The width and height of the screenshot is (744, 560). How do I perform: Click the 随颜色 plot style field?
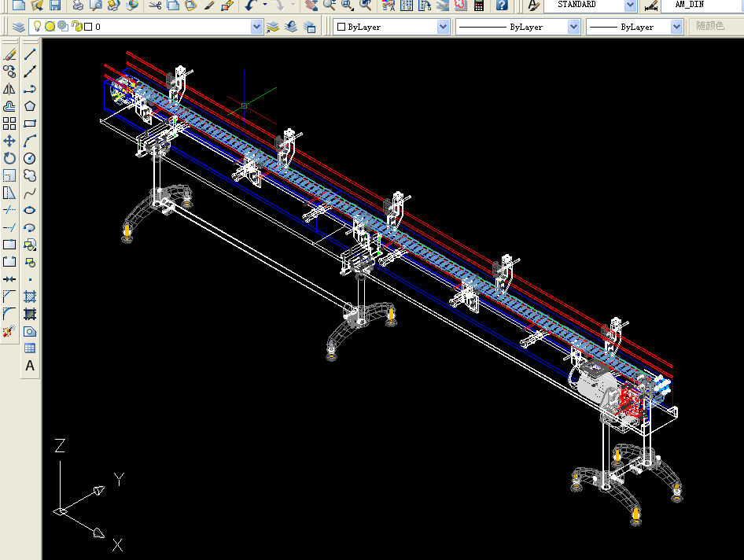click(x=716, y=27)
